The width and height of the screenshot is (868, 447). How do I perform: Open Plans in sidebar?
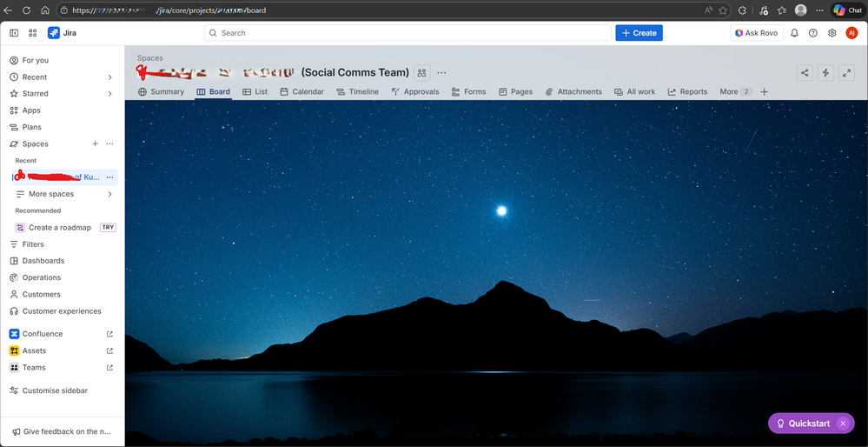pyautogui.click(x=31, y=127)
